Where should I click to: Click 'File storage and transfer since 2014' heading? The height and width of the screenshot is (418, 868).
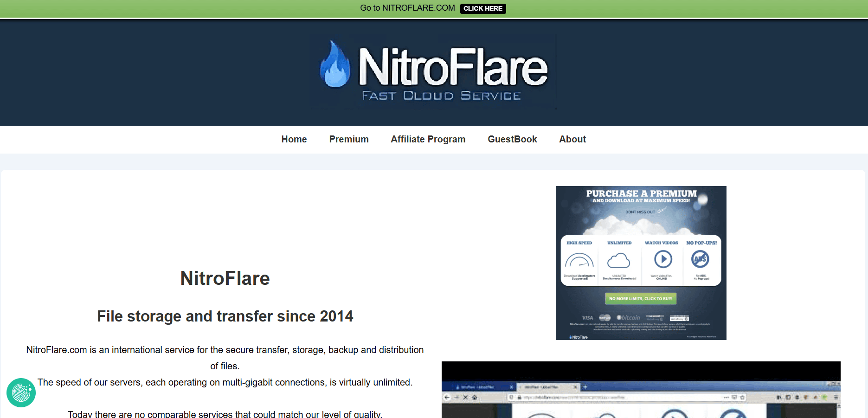(225, 316)
